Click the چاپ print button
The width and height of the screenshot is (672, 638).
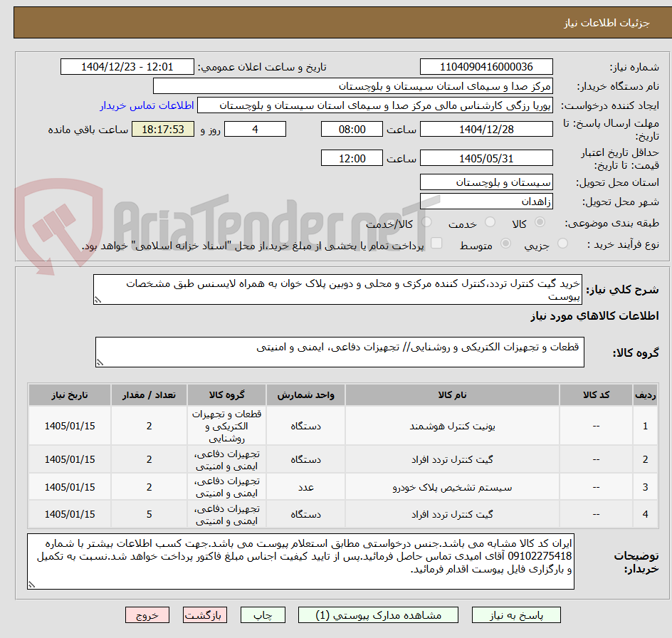point(263,615)
